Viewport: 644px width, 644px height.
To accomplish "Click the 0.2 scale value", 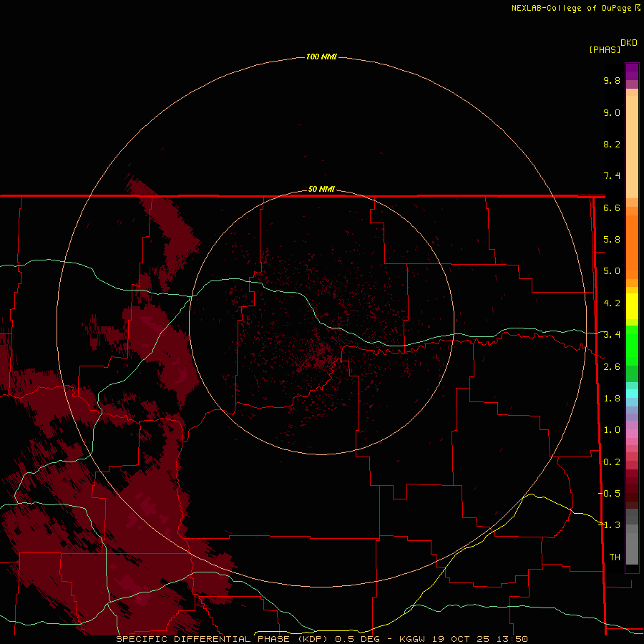I will (612, 462).
